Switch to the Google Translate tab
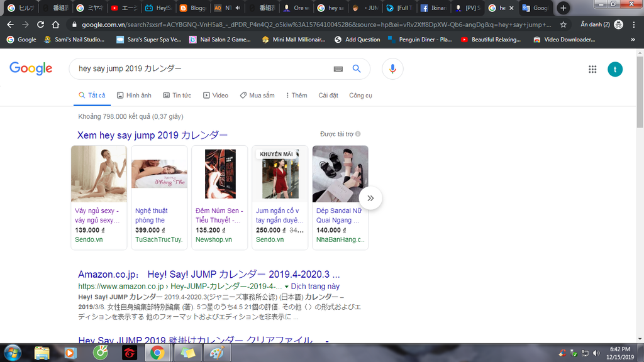This screenshot has width=644, height=362. pos(535,8)
